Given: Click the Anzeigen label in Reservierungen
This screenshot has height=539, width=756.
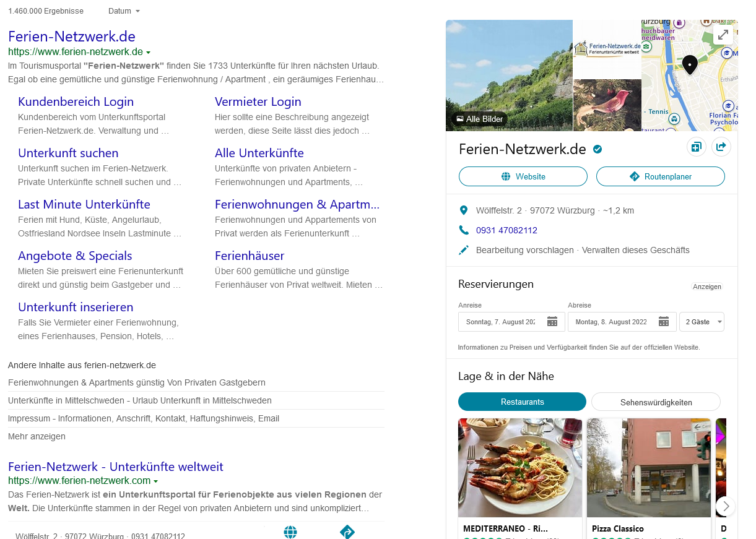Looking at the screenshot, I should pos(707,287).
